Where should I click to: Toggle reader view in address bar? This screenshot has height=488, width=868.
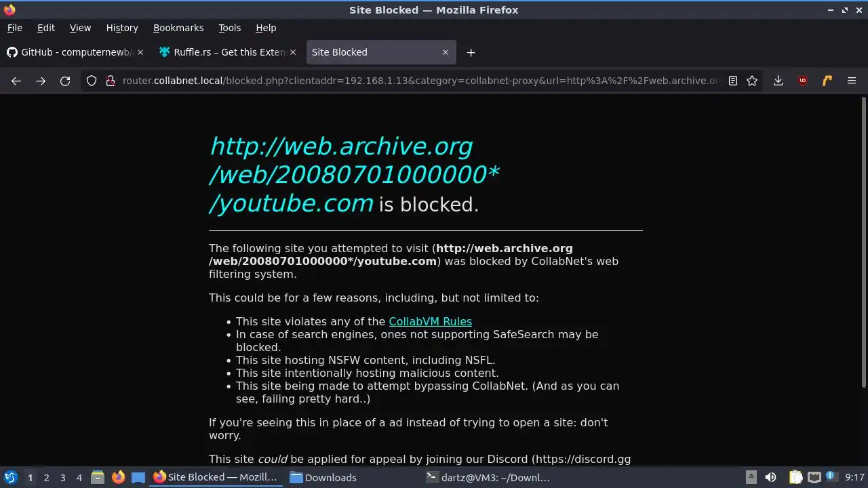pyautogui.click(x=733, y=81)
